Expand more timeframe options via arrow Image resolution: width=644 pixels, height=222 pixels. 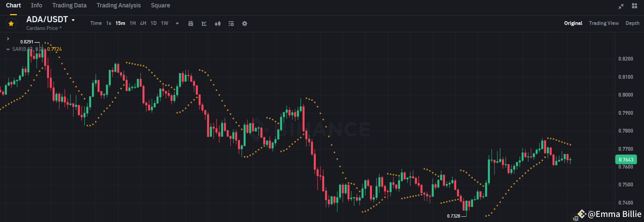177,24
